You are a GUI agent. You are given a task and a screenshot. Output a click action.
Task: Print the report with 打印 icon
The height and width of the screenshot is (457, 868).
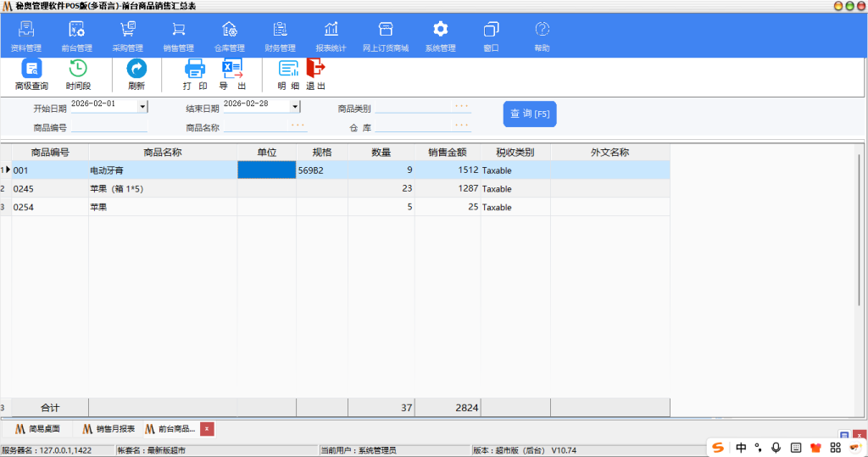tap(195, 70)
